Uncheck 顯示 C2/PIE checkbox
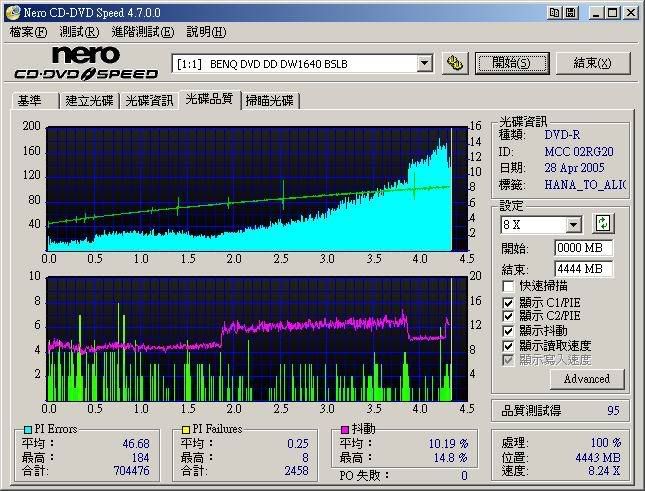Viewport: 645px width, 491px height. pyautogui.click(x=508, y=316)
